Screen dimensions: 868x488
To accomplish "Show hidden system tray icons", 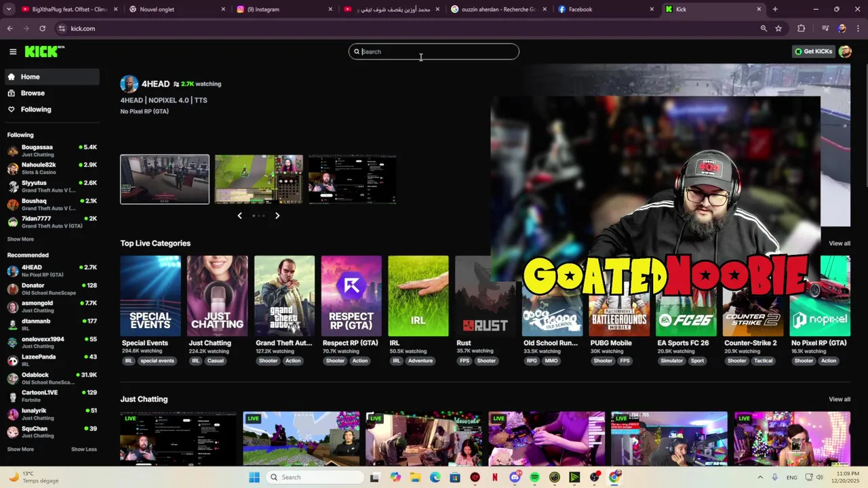I will [759, 477].
